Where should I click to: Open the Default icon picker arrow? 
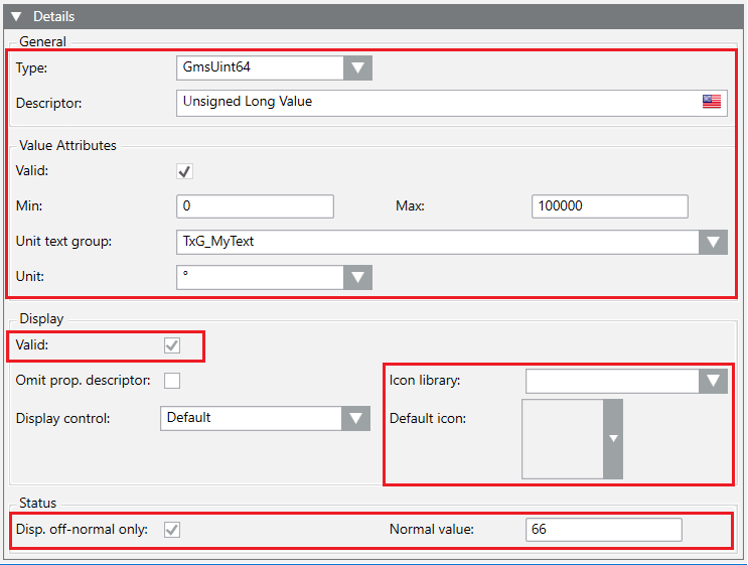pos(613,439)
